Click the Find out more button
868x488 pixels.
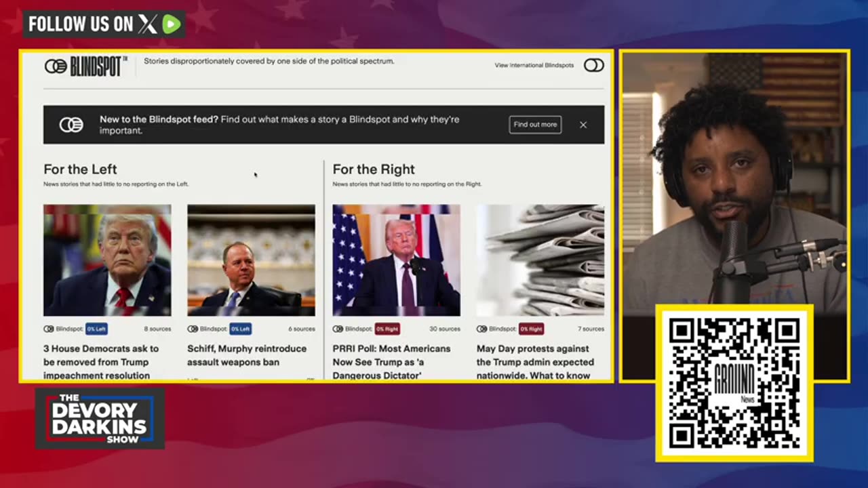coord(535,125)
